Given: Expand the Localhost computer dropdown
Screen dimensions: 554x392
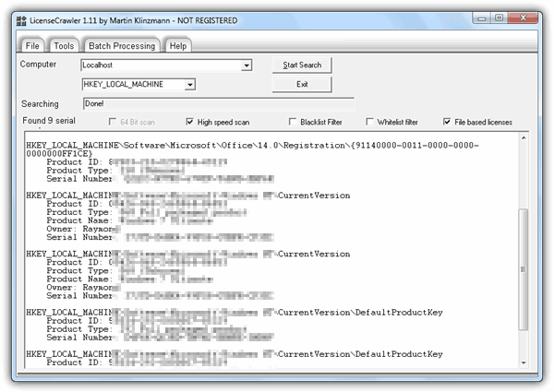Looking at the screenshot, I should 247,65.
